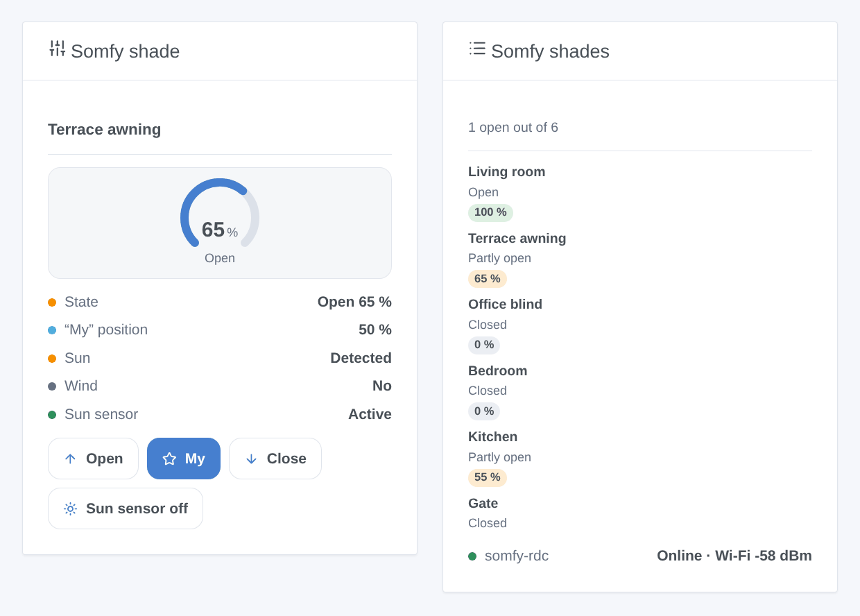
Task: Click the green dot next to Sun sensor
Action: point(52,415)
